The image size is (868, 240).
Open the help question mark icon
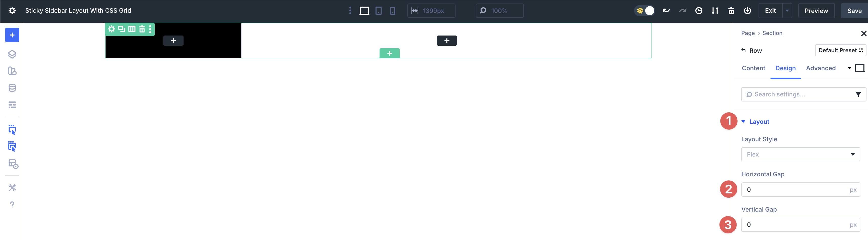click(x=12, y=204)
